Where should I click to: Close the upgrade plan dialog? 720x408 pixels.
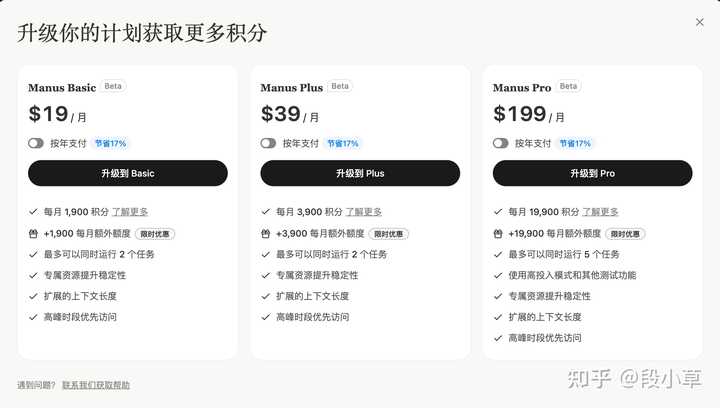(699, 22)
